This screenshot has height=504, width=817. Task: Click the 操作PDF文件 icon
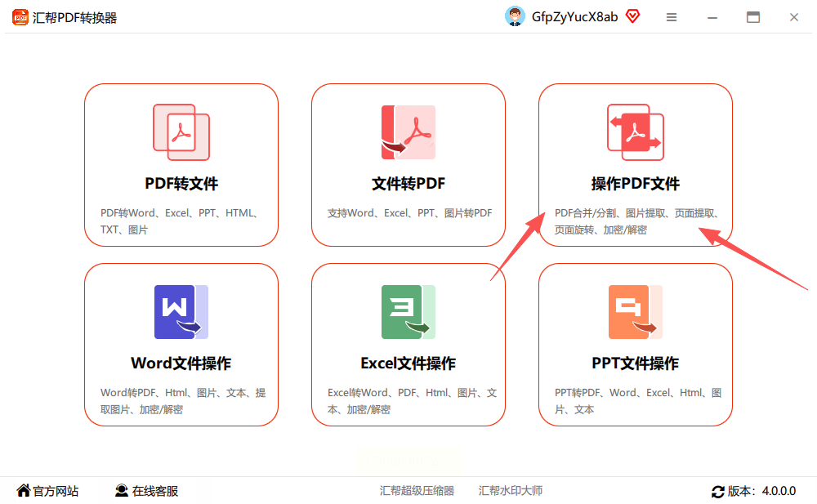click(x=636, y=132)
